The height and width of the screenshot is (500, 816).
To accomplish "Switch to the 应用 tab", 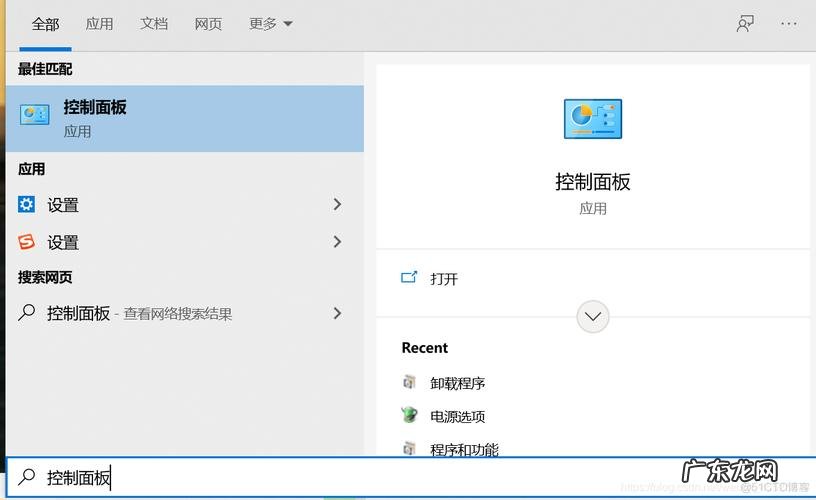I will tap(99, 24).
